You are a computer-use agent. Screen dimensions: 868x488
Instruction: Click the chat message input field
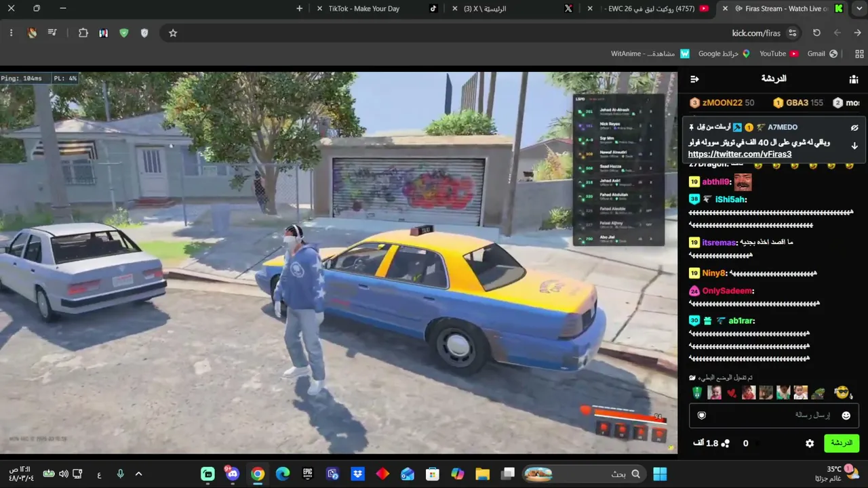pos(774,415)
